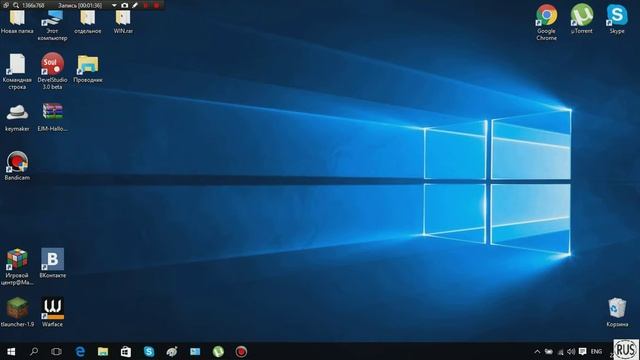Switch input language via ENG indicator

(596, 351)
